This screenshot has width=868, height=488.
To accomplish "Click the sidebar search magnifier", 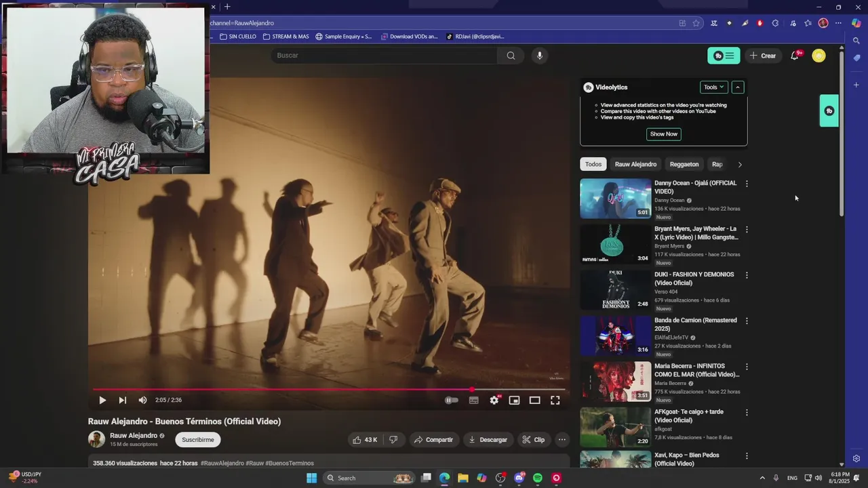I will 856,41.
